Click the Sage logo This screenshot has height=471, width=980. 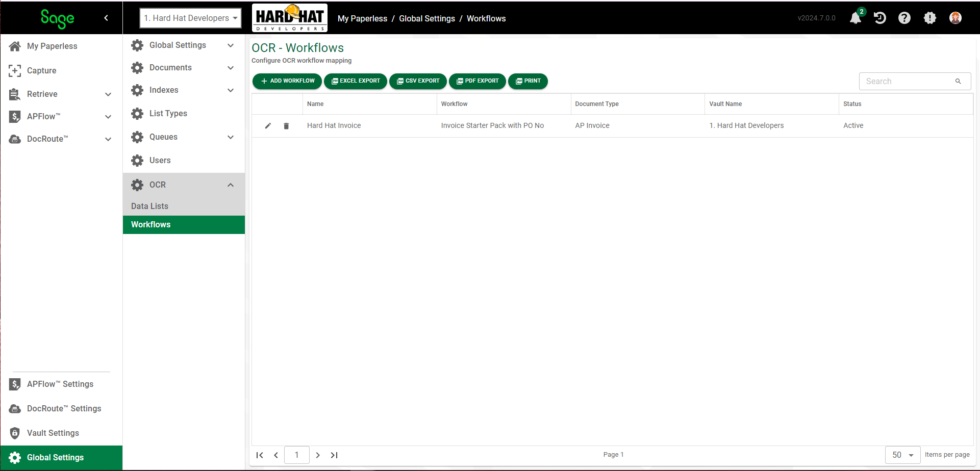(58, 19)
